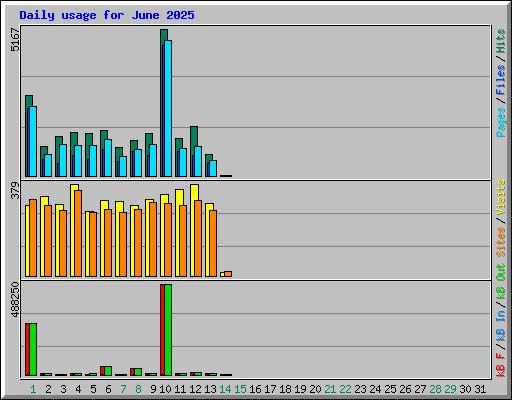Click the 'Daily usage for June 2025' title
The image size is (512, 400).
[x=107, y=15]
